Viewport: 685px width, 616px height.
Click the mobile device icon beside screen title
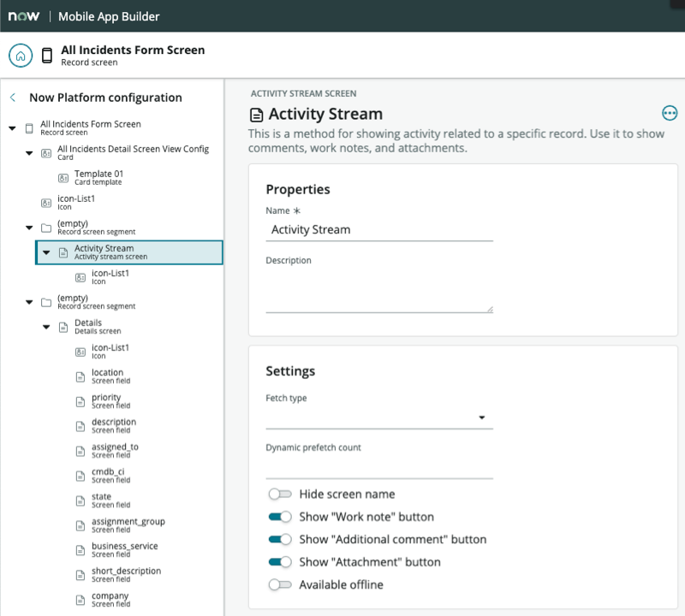47,56
